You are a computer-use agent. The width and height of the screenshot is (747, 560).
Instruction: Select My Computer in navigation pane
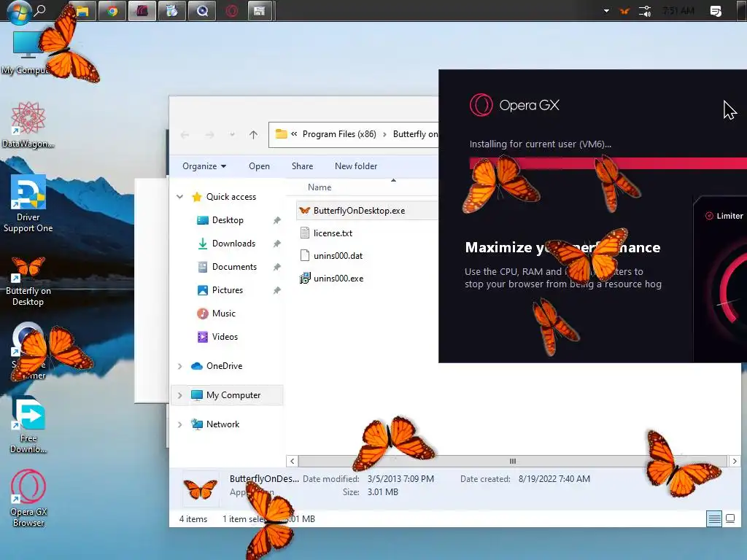233,395
